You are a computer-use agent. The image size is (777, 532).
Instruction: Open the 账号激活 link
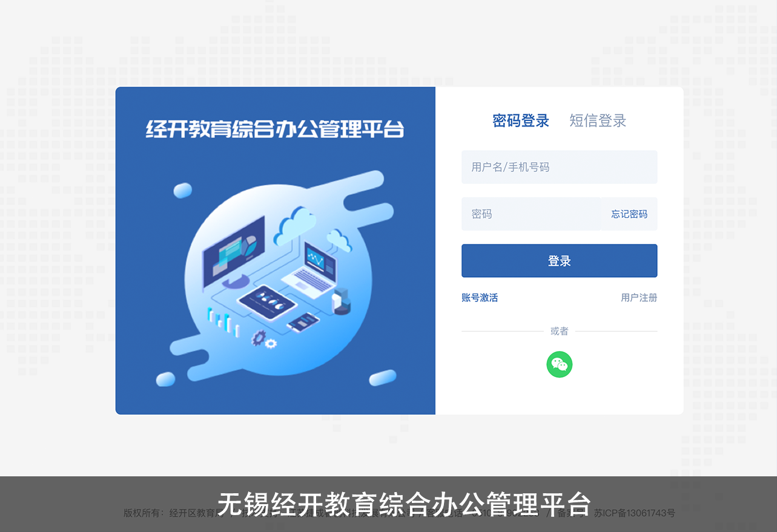click(x=480, y=298)
